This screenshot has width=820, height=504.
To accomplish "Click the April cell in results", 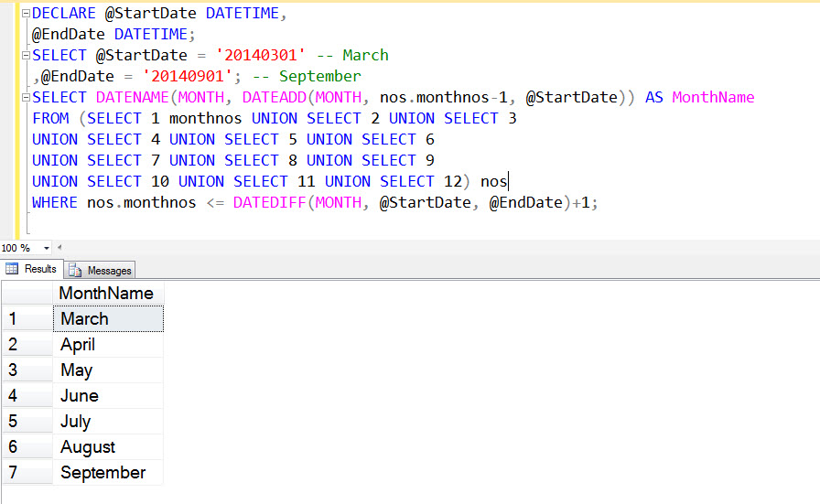I will point(107,345).
